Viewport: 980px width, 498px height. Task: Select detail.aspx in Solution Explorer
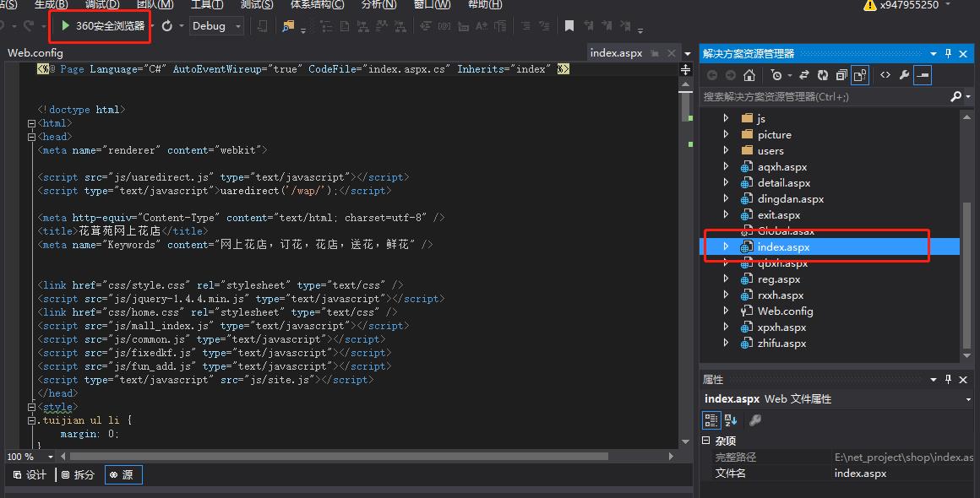tap(784, 183)
